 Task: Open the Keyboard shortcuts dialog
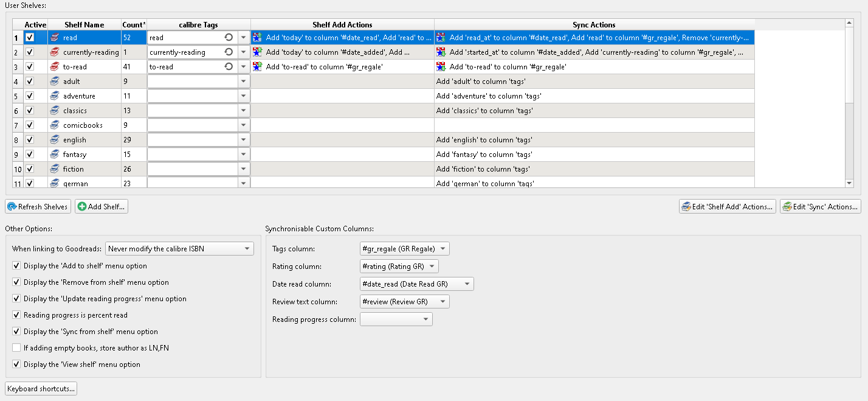tap(41, 389)
